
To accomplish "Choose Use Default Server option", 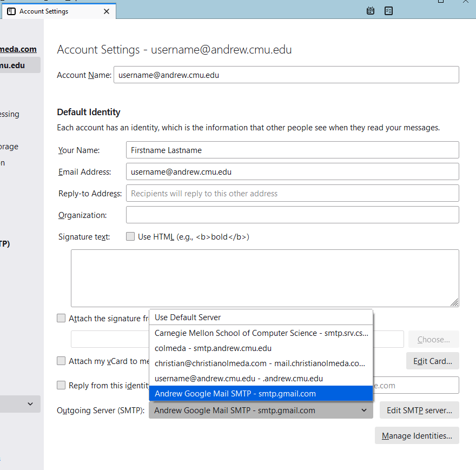I will [x=261, y=317].
